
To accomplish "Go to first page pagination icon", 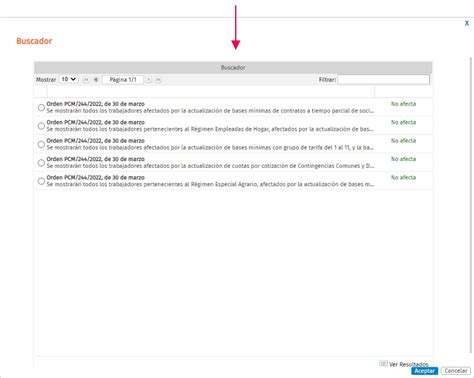I will 86,80.
